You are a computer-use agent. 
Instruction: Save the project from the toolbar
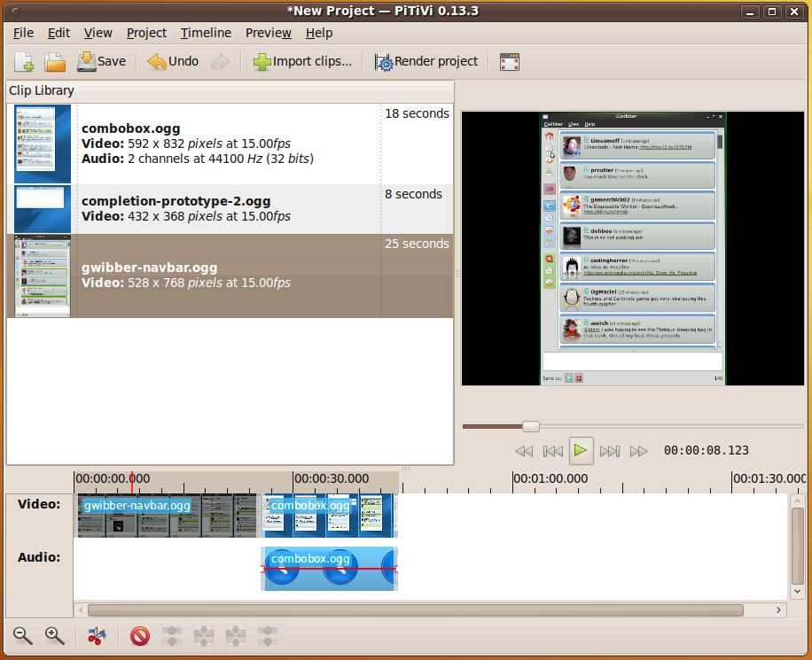[x=101, y=62]
